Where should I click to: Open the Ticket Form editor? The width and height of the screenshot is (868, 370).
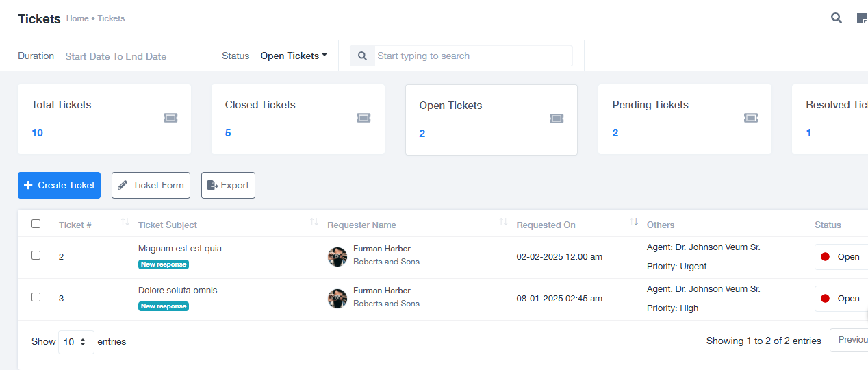[x=151, y=186]
